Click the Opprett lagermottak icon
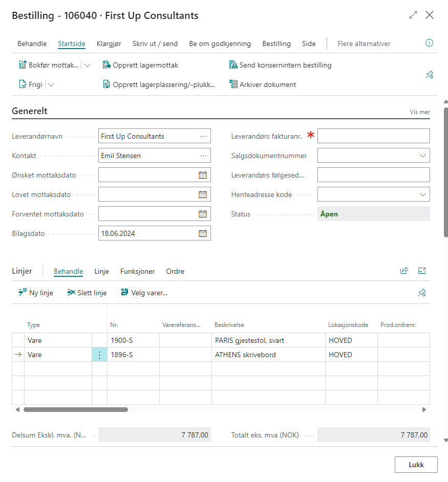This screenshot has width=448, height=482. coord(106,65)
